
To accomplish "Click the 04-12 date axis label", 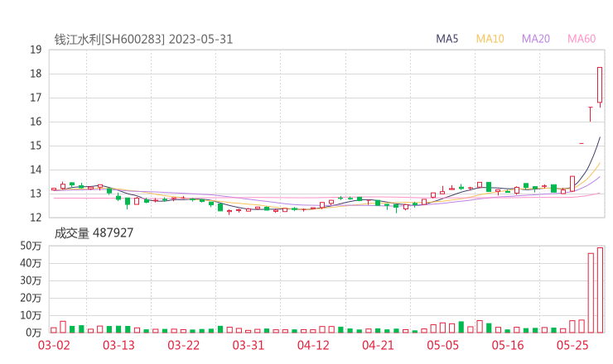I will (313, 345).
